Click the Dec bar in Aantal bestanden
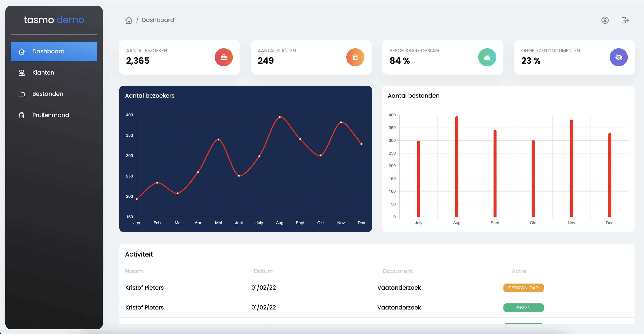The width and height of the screenshot is (644, 334). (x=610, y=175)
